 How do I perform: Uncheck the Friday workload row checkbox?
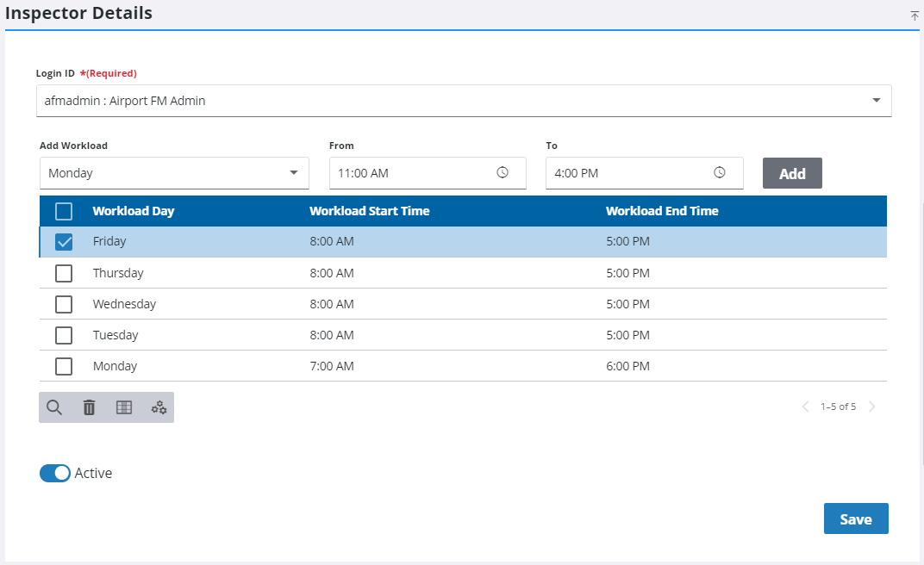coord(64,242)
